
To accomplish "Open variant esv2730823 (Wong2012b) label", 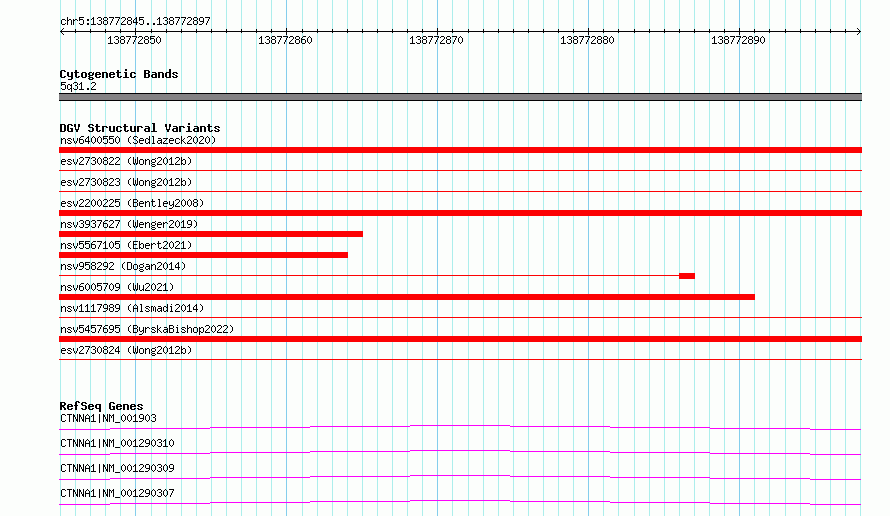I will [x=126, y=182].
